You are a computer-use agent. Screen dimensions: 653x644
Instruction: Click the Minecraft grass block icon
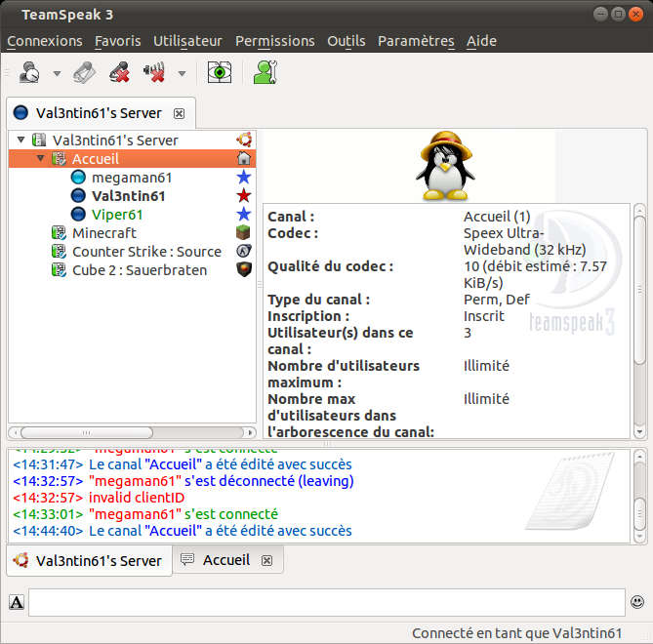(x=244, y=232)
